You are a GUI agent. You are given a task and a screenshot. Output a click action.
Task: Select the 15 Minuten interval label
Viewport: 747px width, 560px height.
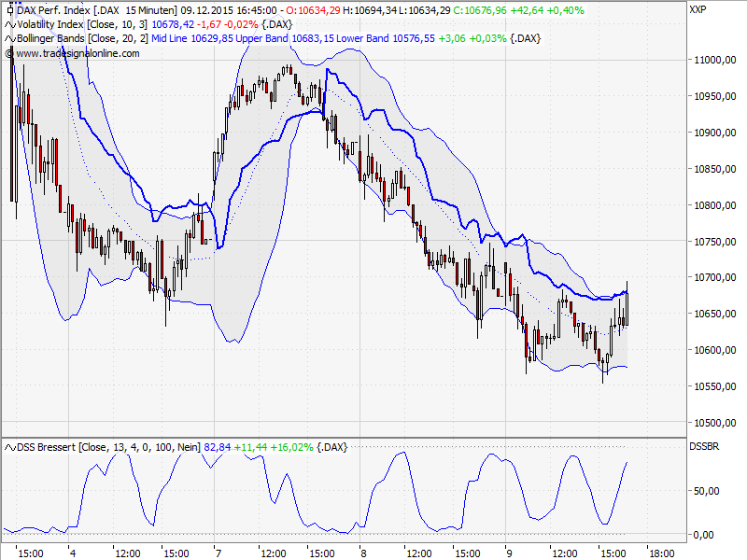(149, 9)
